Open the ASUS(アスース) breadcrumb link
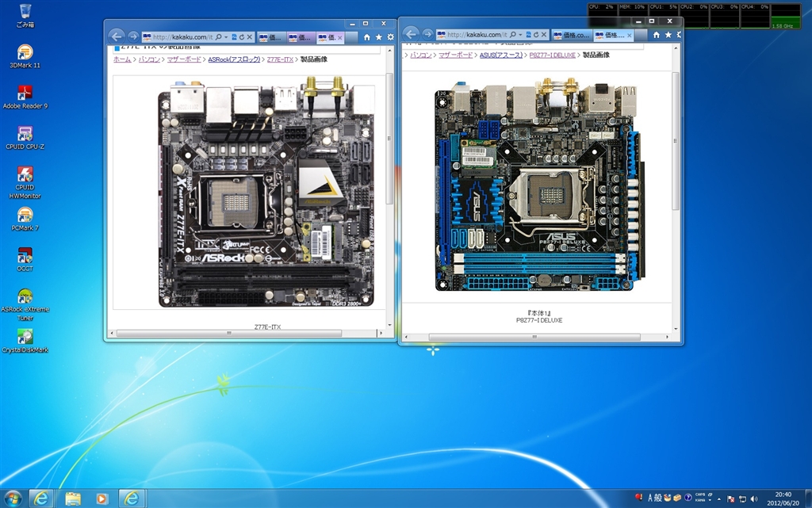The width and height of the screenshot is (812, 508). click(x=501, y=55)
